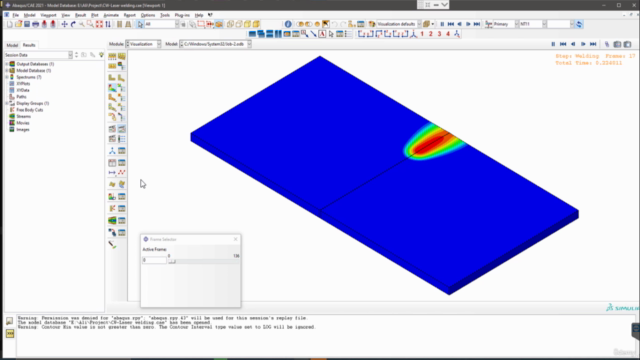Viewport: 640px width, 360px height.
Task: Step to previous frame in viewport toolbar
Action: [x=573, y=44]
